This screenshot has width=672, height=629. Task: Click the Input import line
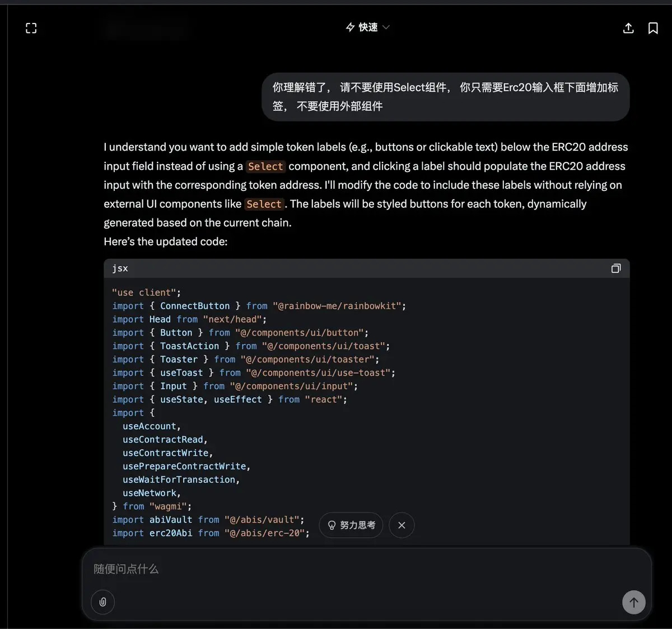click(235, 386)
